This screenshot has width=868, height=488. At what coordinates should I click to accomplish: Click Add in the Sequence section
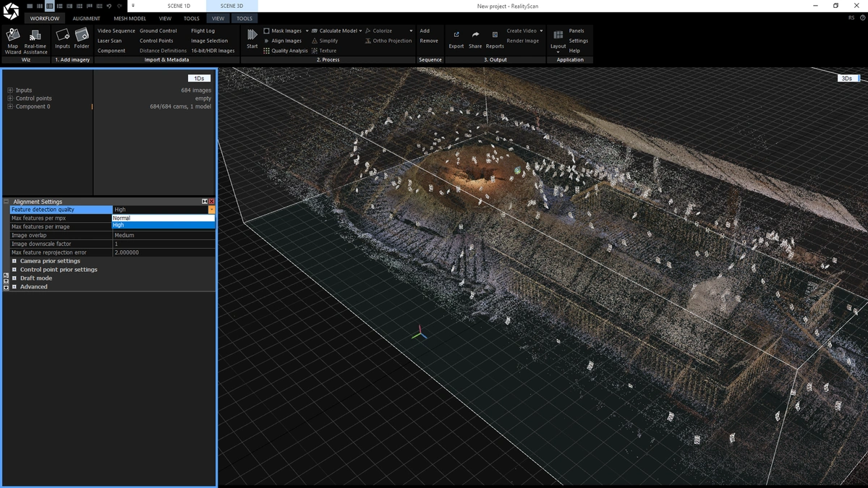click(x=426, y=30)
